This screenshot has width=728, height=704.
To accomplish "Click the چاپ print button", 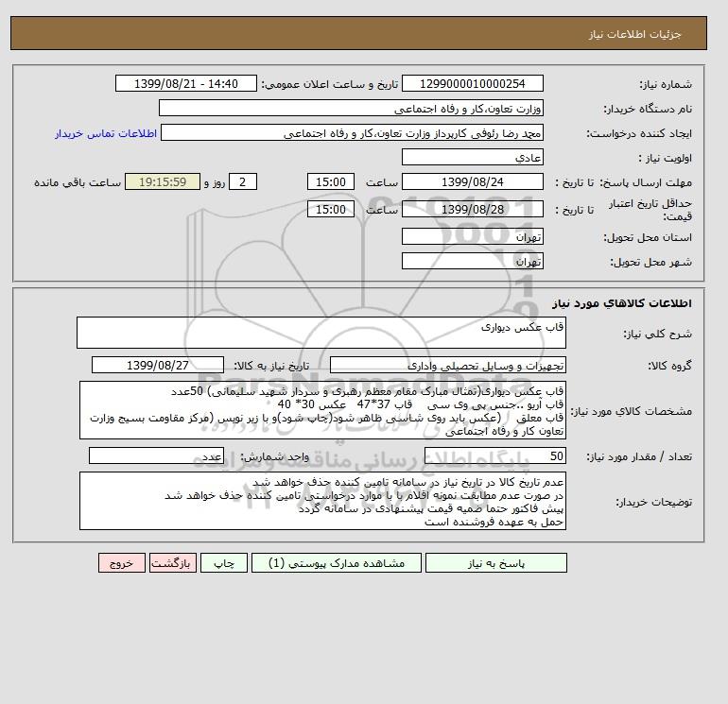I will point(224,563).
